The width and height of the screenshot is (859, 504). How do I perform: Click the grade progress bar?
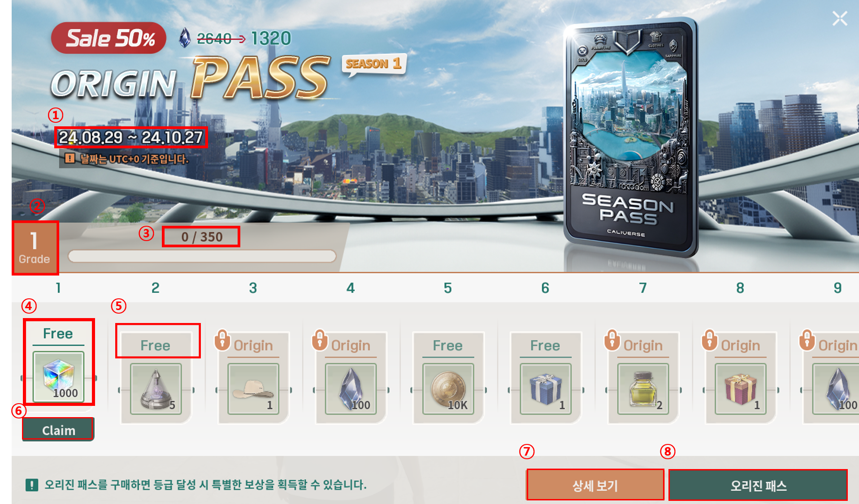[202, 256]
